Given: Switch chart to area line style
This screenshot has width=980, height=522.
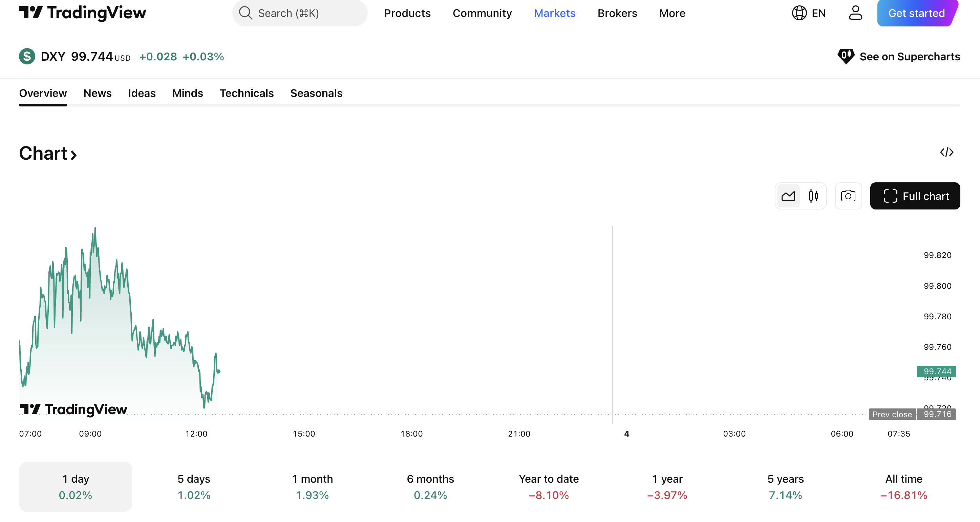Looking at the screenshot, I should coord(788,196).
